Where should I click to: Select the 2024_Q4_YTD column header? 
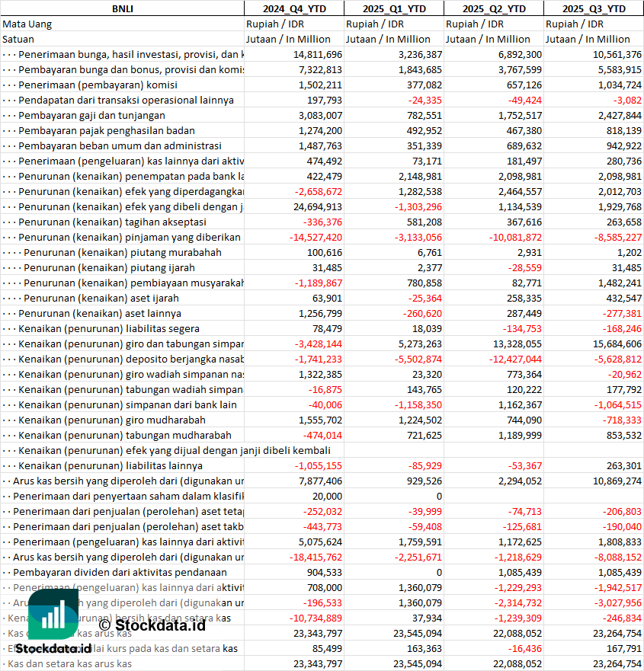tap(294, 8)
